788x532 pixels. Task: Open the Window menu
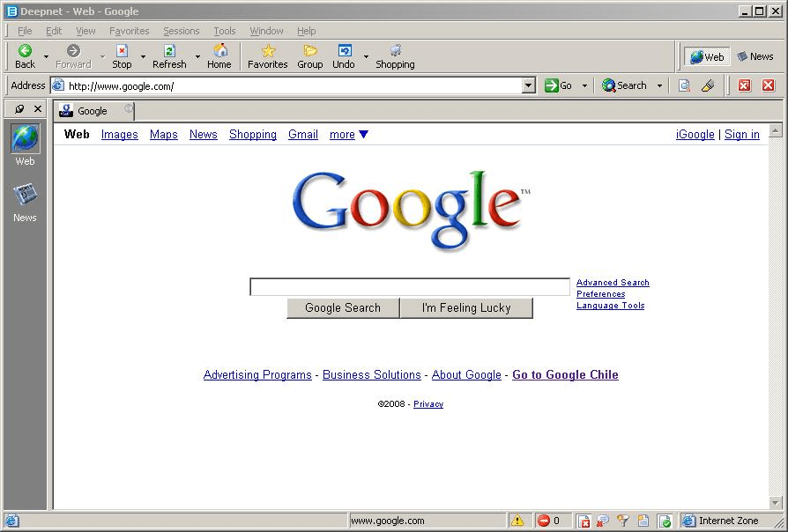click(x=266, y=31)
